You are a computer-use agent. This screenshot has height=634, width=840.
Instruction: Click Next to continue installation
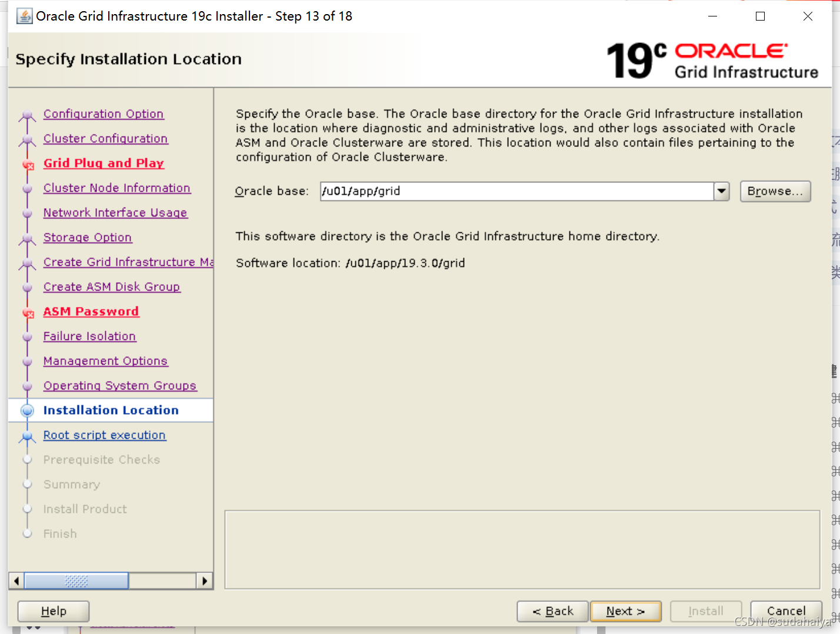(x=626, y=611)
